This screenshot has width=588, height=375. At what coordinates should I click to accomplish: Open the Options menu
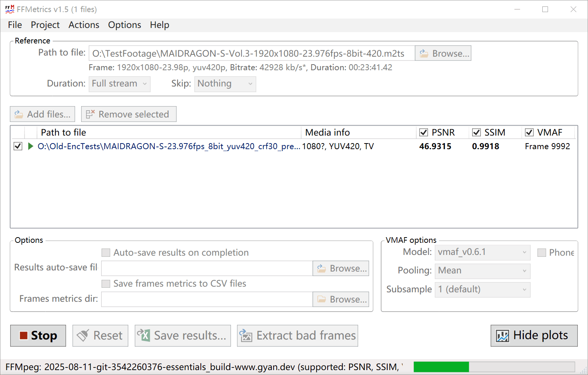point(125,25)
